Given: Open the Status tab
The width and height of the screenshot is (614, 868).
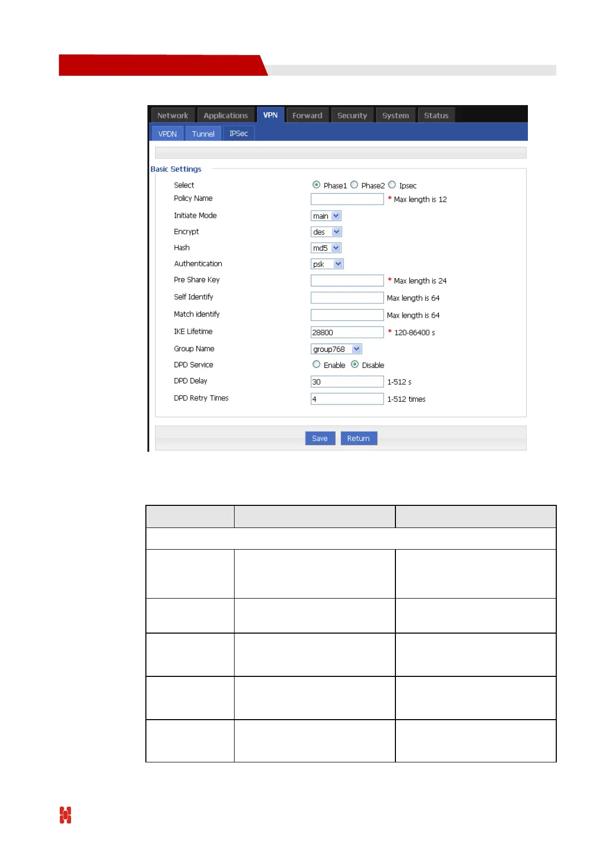Looking at the screenshot, I should (x=436, y=115).
